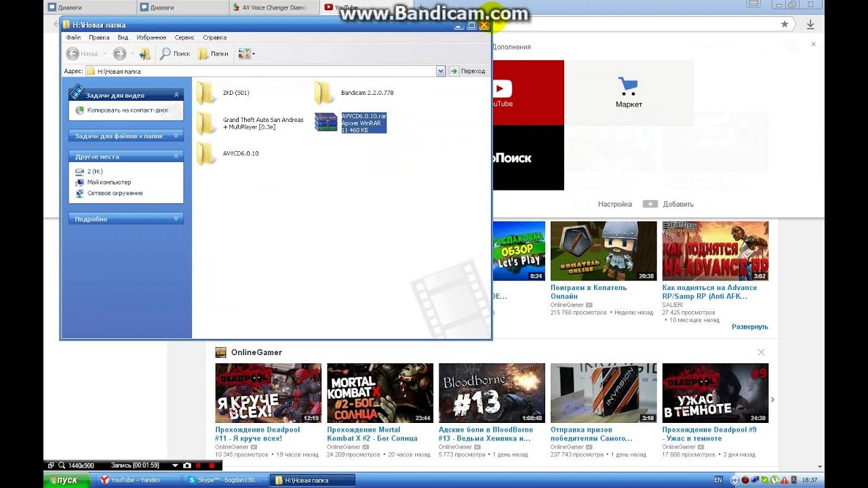Open the OnlineGamer channel title

[256, 352]
